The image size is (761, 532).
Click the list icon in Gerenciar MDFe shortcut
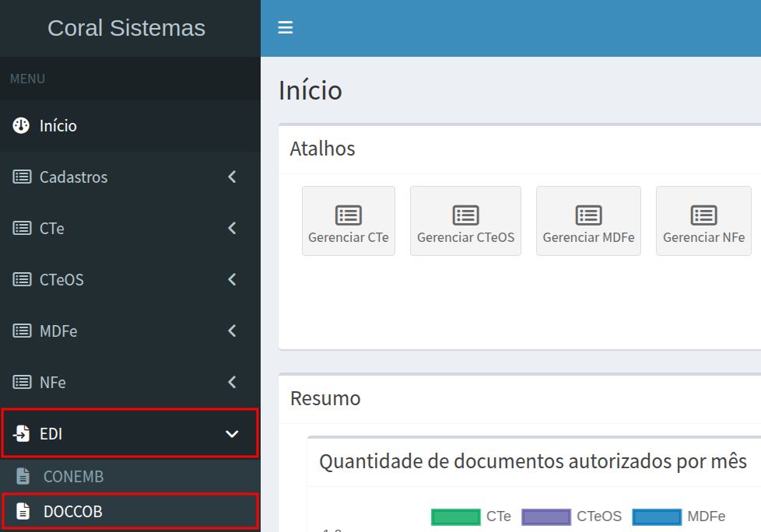click(x=588, y=215)
